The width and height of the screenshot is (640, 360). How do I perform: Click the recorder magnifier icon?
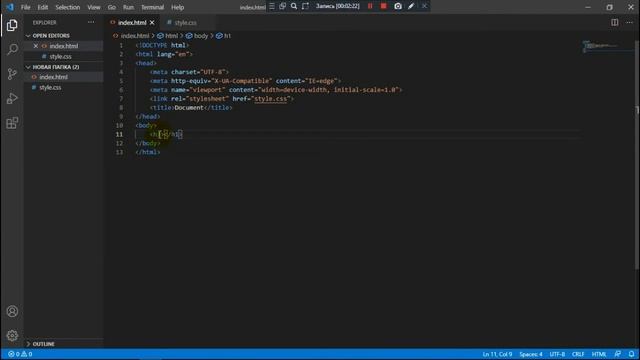coord(294,6)
